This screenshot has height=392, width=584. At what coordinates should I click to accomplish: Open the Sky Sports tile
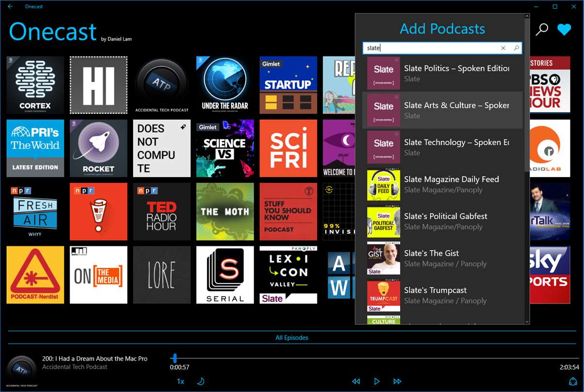[550, 275]
